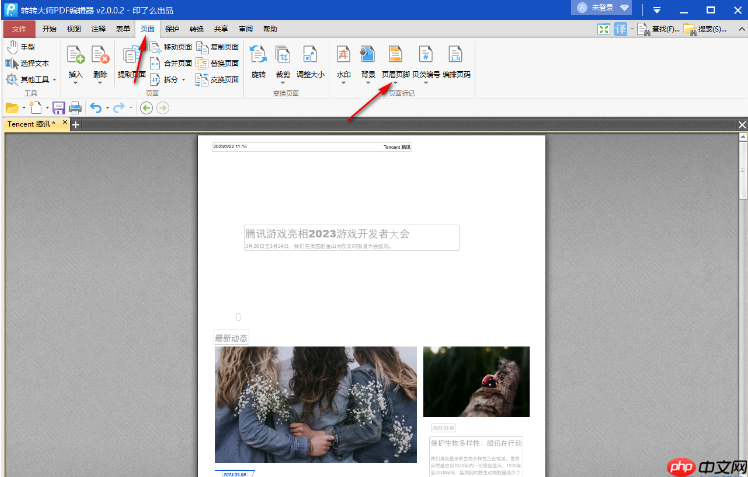The width and height of the screenshot is (748, 477).
Task: Open the 其他工具 tools menu
Action: (x=31, y=79)
